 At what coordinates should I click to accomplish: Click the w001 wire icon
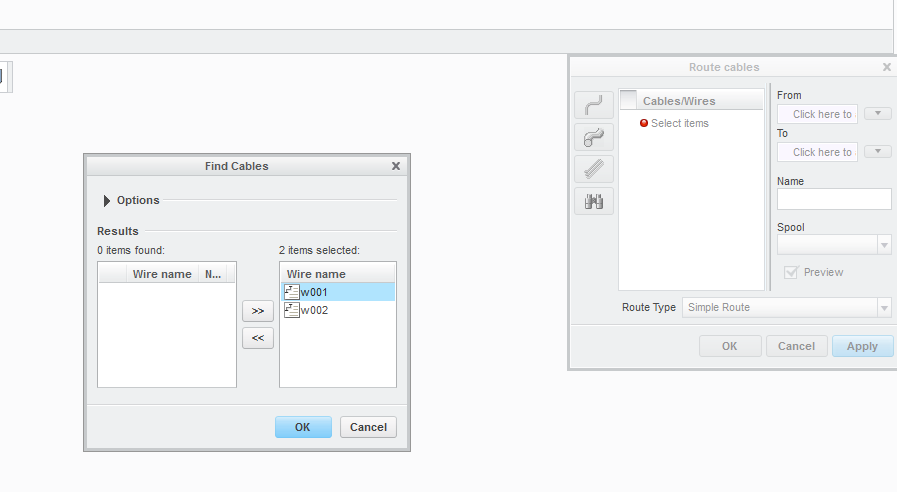[x=292, y=292]
